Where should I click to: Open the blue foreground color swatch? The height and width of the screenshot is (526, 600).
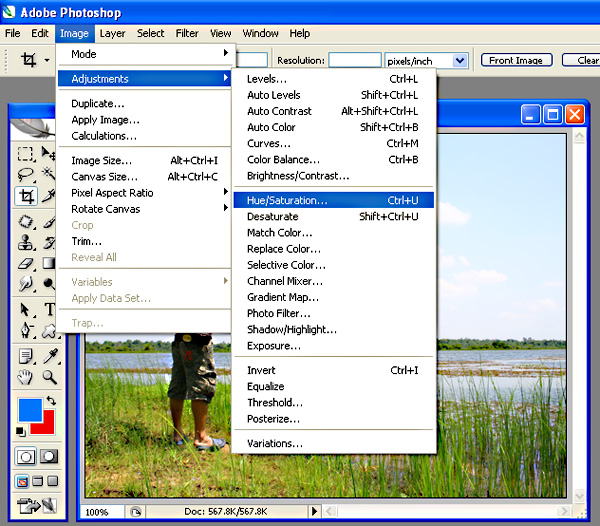30,409
